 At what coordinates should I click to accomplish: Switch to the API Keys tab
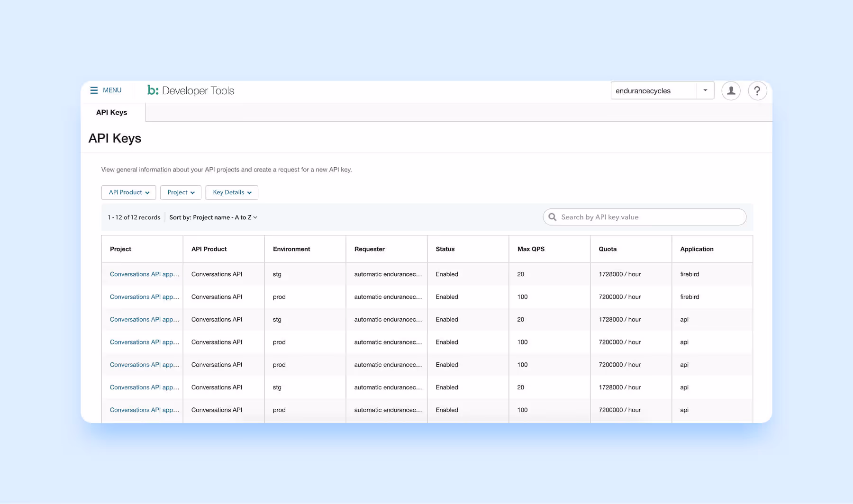111,112
